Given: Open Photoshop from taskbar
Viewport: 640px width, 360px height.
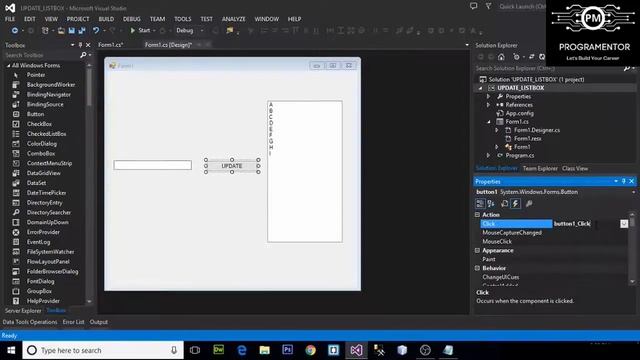Looking at the screenshot, I should pos(287,350).
